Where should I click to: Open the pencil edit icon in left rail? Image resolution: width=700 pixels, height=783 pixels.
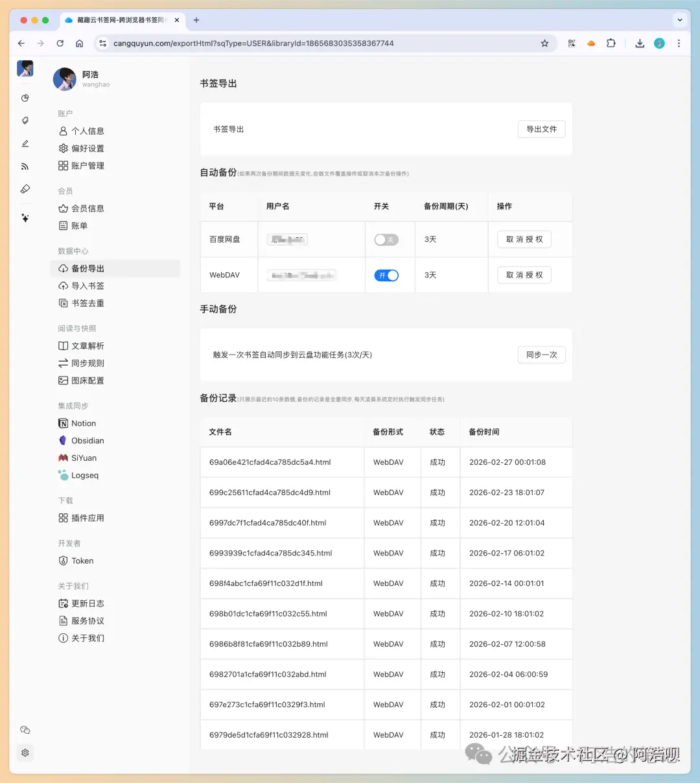[x=25, y=144]
